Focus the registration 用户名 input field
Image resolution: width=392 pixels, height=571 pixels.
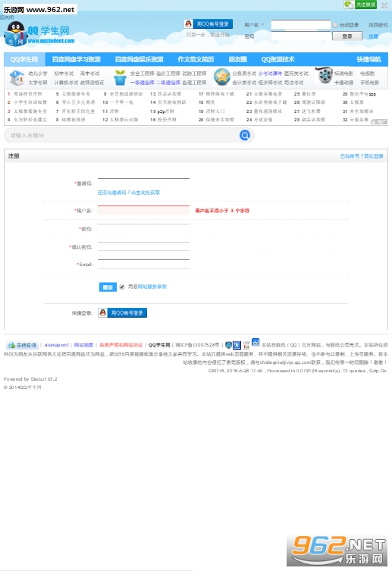click(143, 210)
